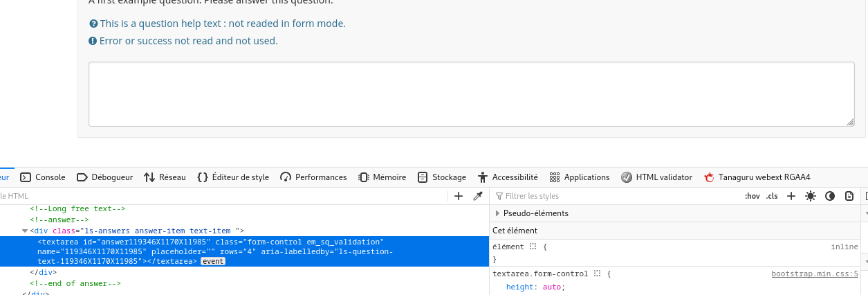Expand the Pseudo-éléments section
The height and width of the screenshot is (295, 868).
point(497,213)
